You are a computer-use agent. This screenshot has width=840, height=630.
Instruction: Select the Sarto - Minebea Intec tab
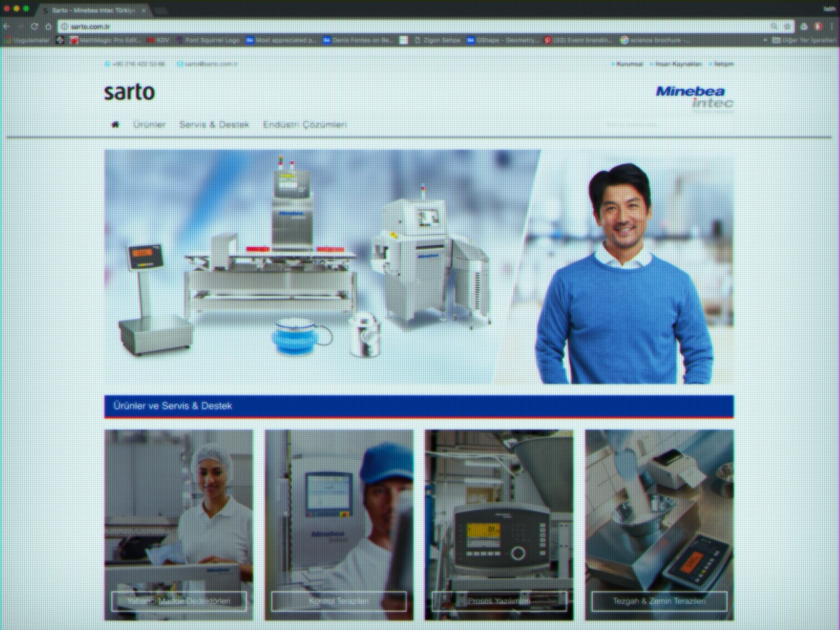(93, 10)
